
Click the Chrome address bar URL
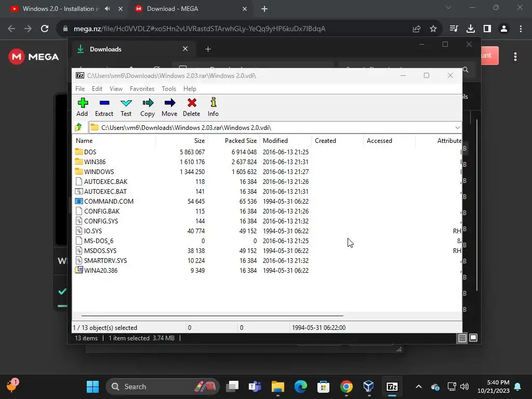(199, 29)
